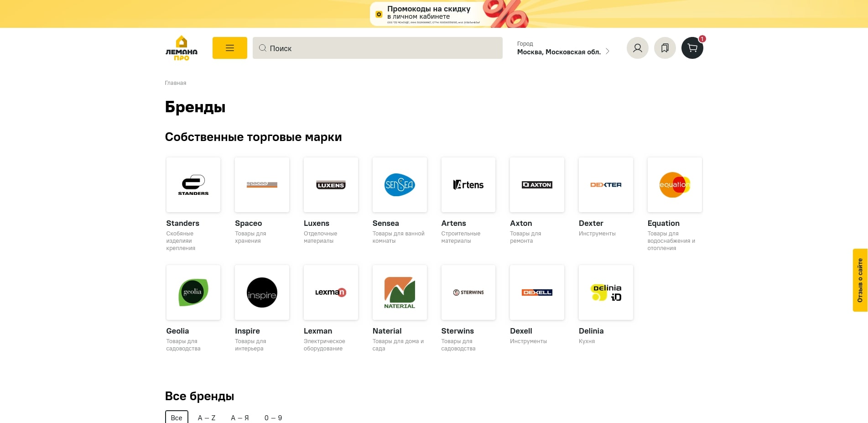This screenshot has height=423, width=868.
Task: Open the Sensea brand logo tile
Action: coord(400,185)
